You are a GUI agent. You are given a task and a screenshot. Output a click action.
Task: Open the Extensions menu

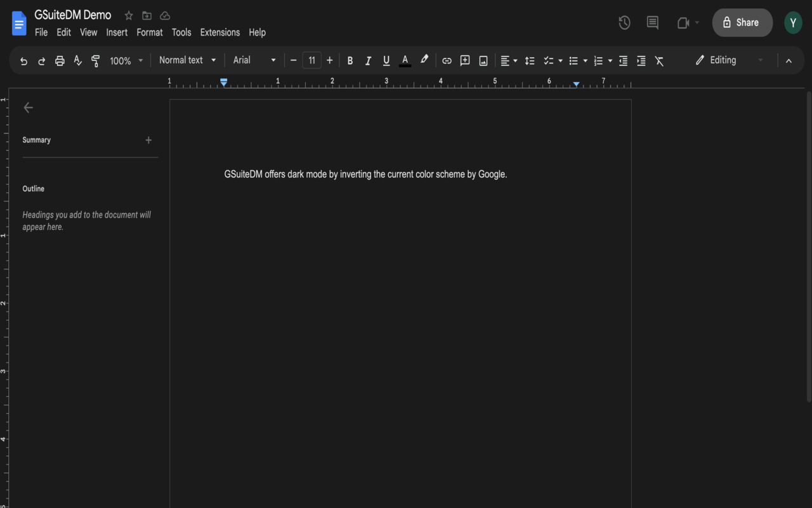tap(219, 32)
